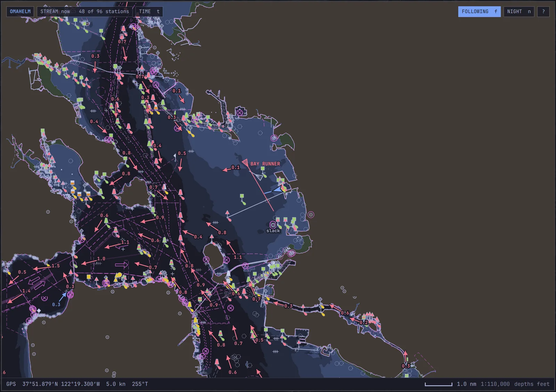This screenshot has height=392, width=556.
Task: Click the 0.2 knot current arrow
Action: click(x=354, y=319)
